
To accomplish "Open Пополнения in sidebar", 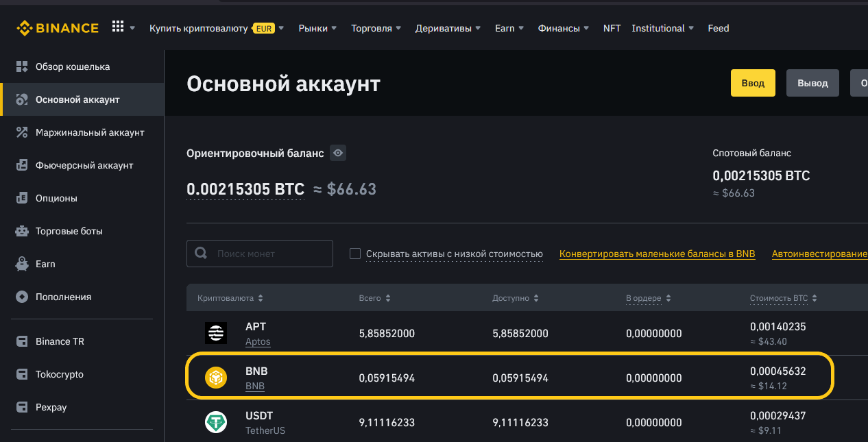I will click(x=63, y=297).
